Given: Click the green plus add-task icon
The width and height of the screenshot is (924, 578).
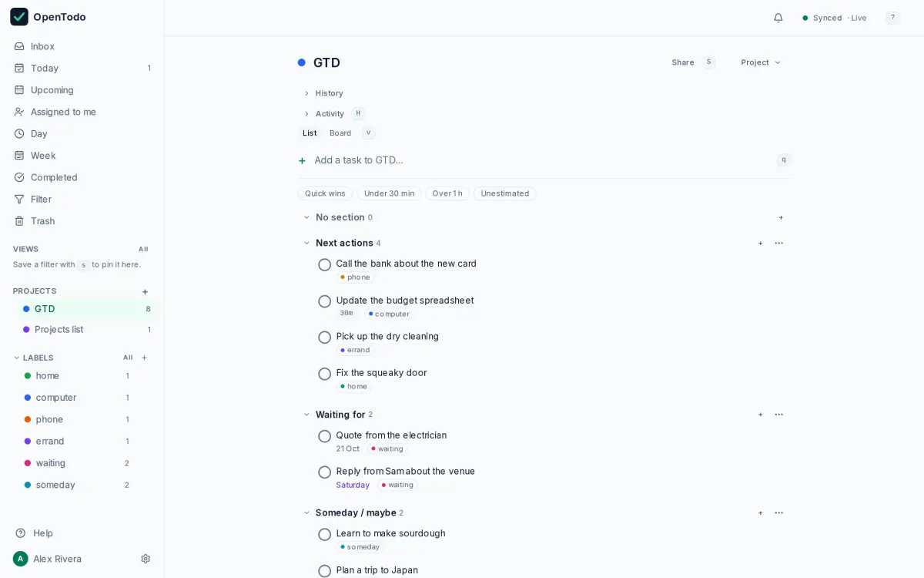Looking at the screenshot, I should click(x=302, y=161).
